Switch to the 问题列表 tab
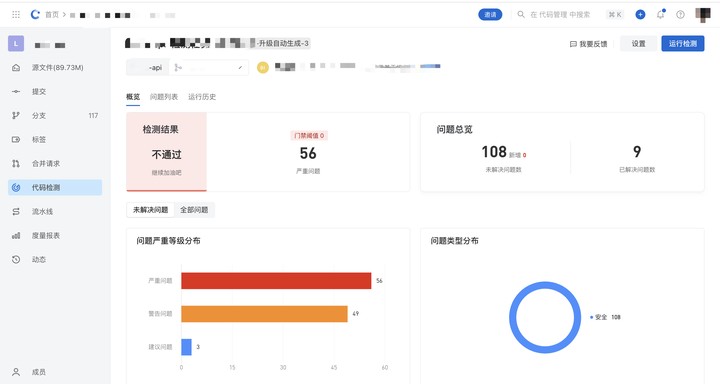 (163, 97)
